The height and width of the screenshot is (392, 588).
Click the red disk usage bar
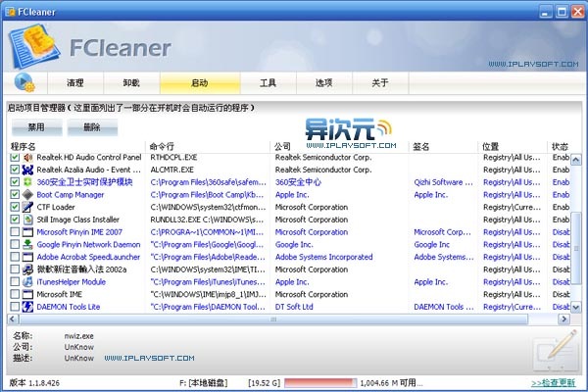tap(318, 382)
